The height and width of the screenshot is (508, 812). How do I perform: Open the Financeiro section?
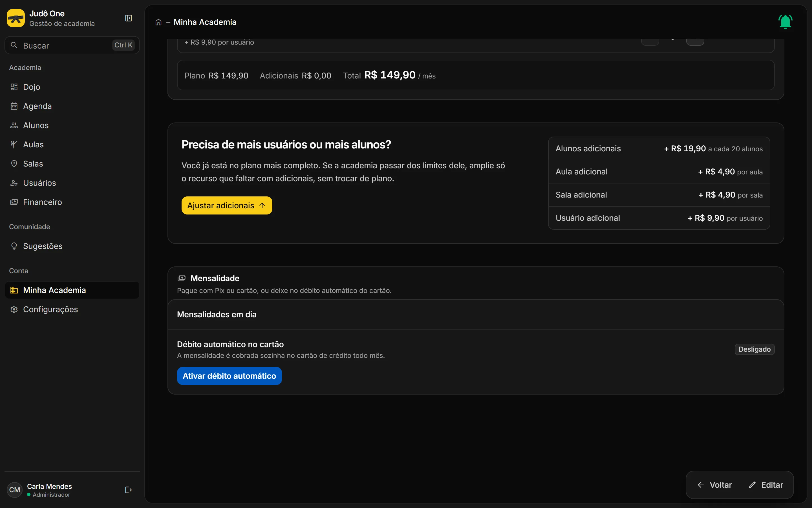click(x=72, y=202)
